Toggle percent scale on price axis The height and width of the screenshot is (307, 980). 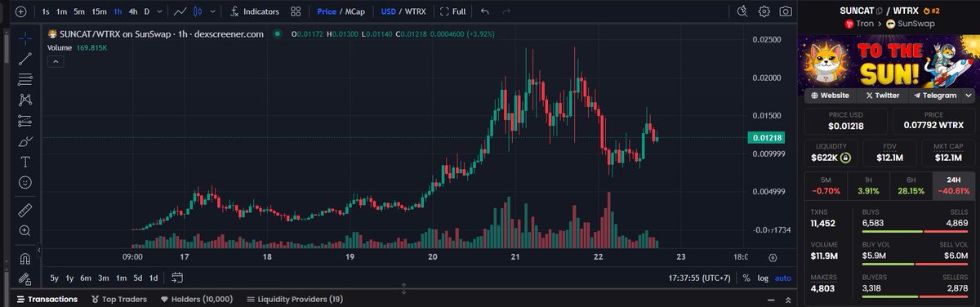tap(746, 278)
